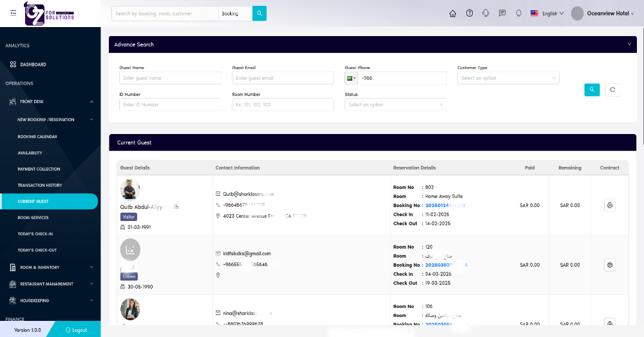Open Booking Calendar in sidebar

coord(37,137)
